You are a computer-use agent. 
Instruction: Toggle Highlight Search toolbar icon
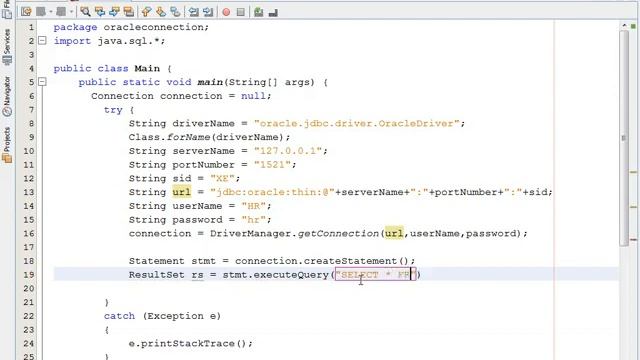tap(129, 12)
